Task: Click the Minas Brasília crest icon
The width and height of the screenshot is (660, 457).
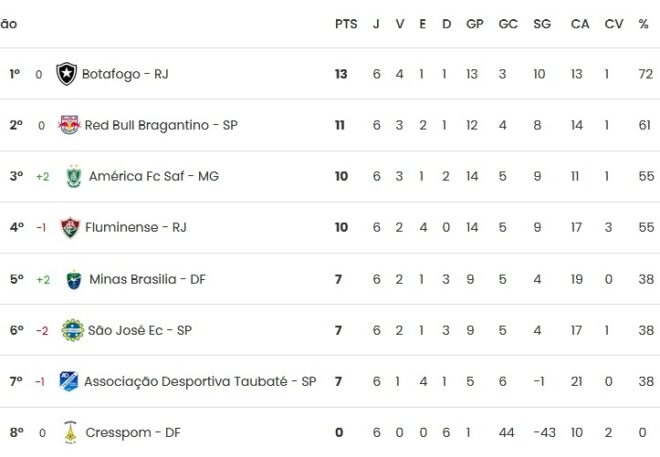Action: [73, 279]
